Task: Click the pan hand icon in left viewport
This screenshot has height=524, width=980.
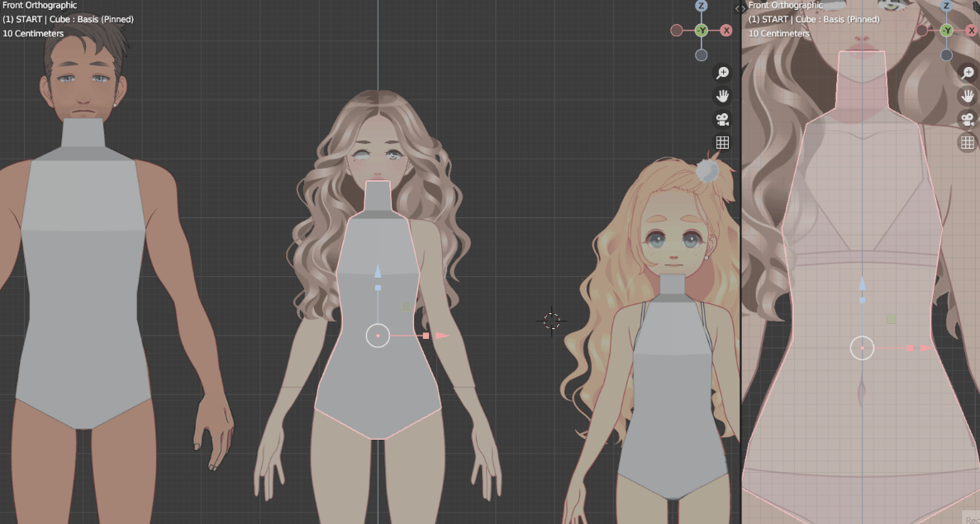Action: 722,96
